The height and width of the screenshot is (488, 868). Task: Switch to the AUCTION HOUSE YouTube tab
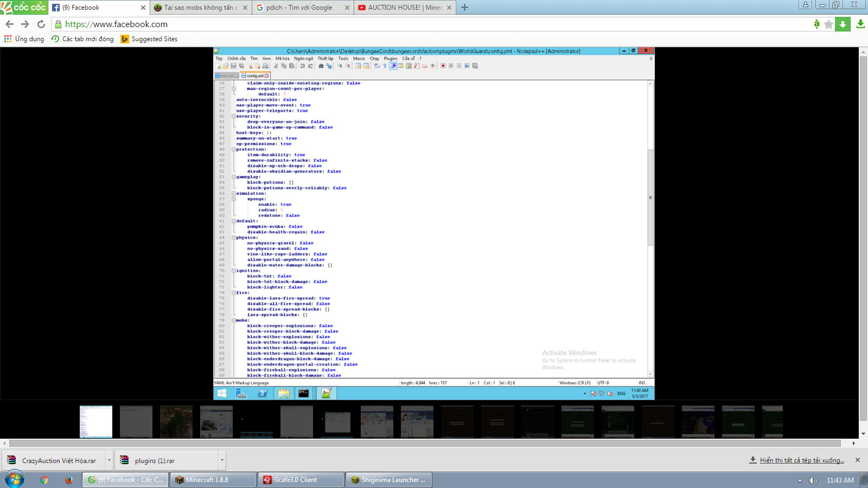(x=405, y=8)
